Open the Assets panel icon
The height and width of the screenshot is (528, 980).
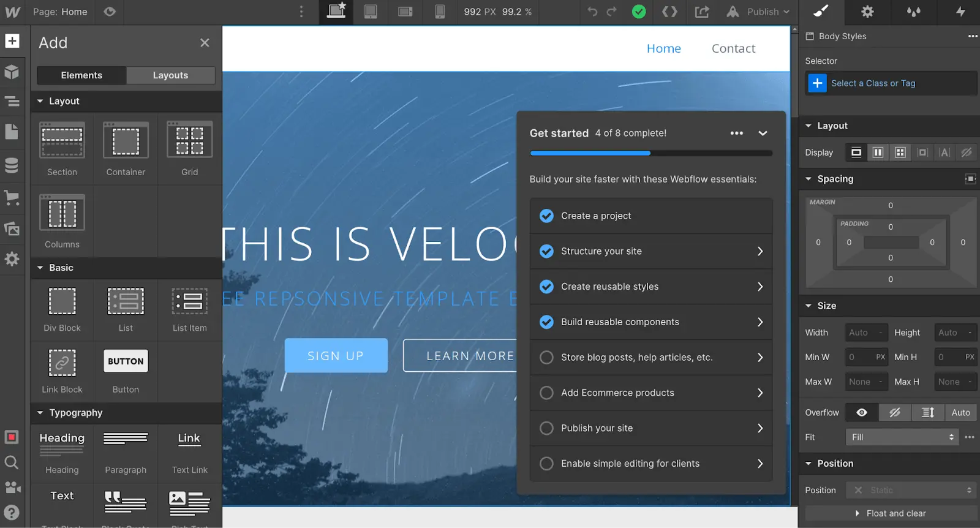[12, 229]
